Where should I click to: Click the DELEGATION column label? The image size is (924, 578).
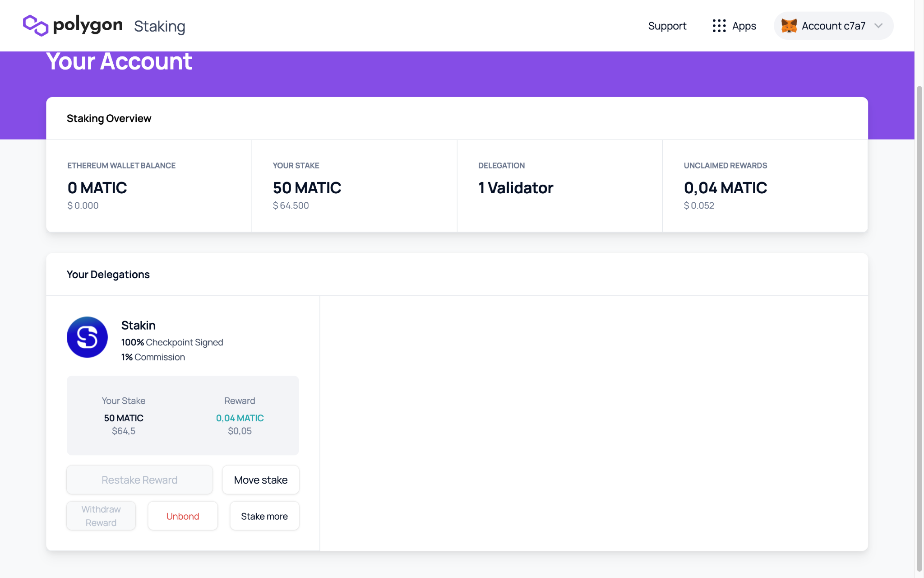[501, 165]
